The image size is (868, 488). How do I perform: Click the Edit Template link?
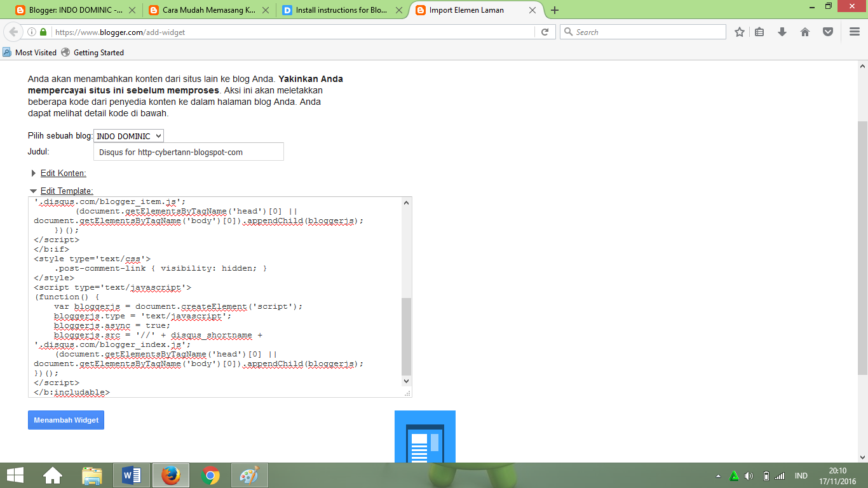point(67,191)
